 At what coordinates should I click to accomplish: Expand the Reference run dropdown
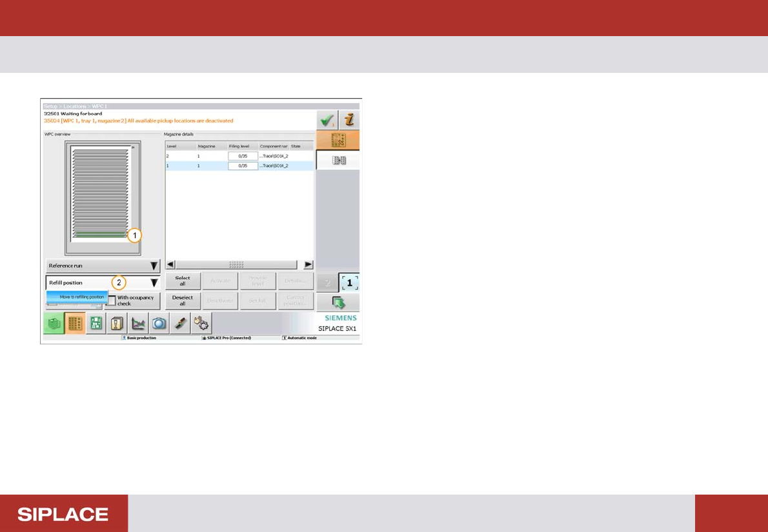pyautogui.click(x=103, y=266)
